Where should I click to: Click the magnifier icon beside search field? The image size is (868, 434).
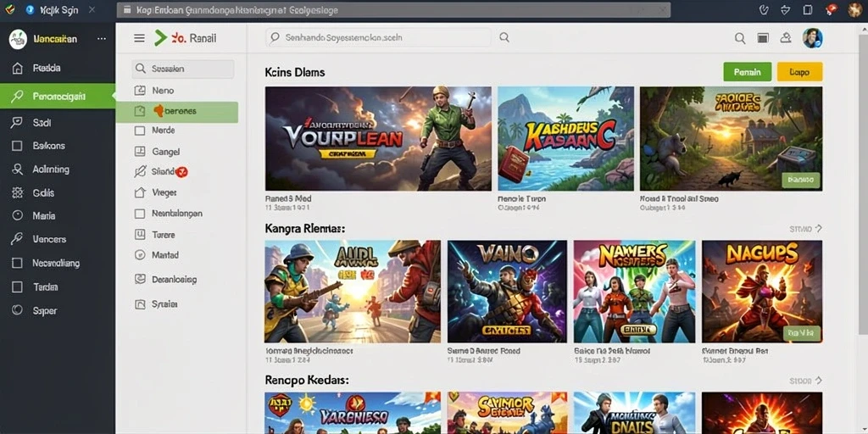tap(504, 37)
